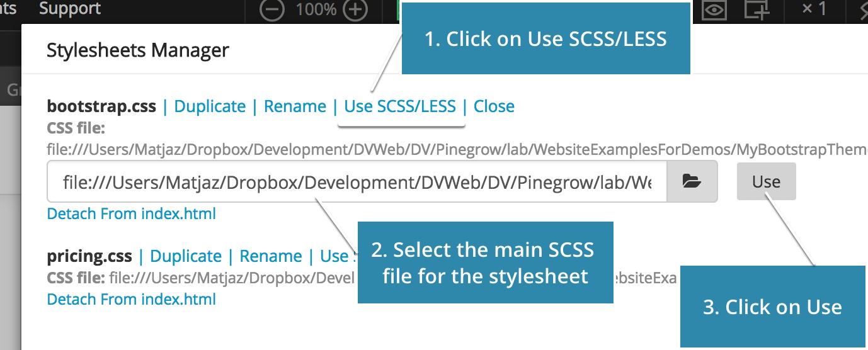Click the 100% zoom level text

pos(316,9)
